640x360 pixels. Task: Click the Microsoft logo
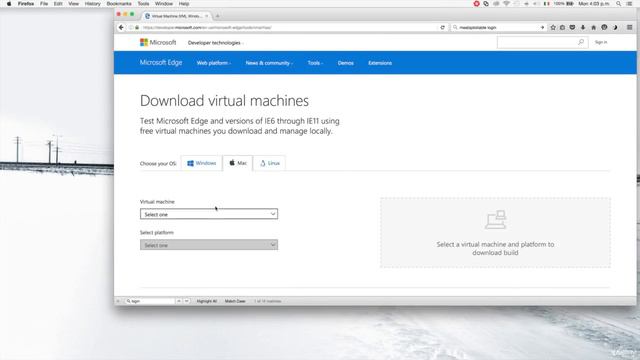click(x=158, y=42)
